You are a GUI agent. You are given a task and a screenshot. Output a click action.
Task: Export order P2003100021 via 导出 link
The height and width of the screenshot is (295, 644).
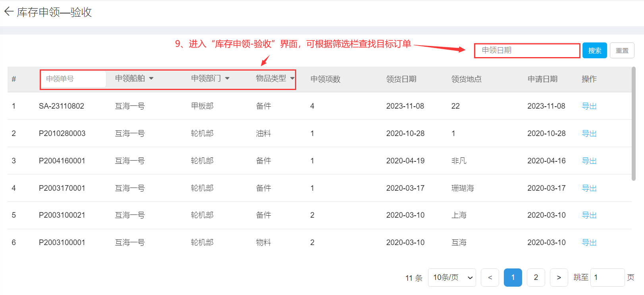point(589,215)
